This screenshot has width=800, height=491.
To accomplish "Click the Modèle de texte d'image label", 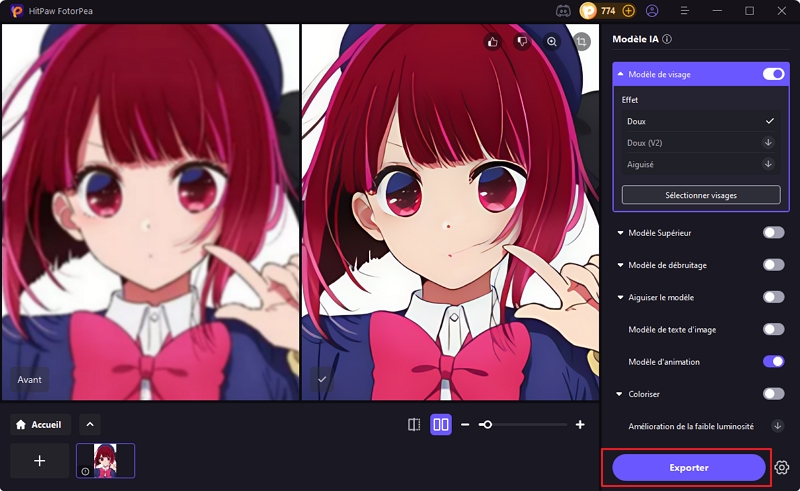I will (x=672, y=330).
